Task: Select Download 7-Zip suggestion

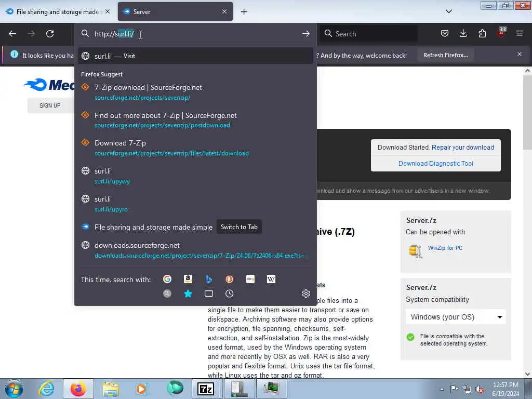Action: tap(195, 148)
